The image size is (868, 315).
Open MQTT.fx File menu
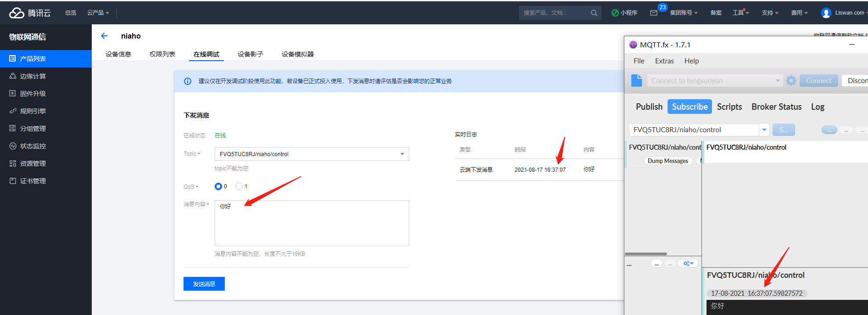[639, 61]
